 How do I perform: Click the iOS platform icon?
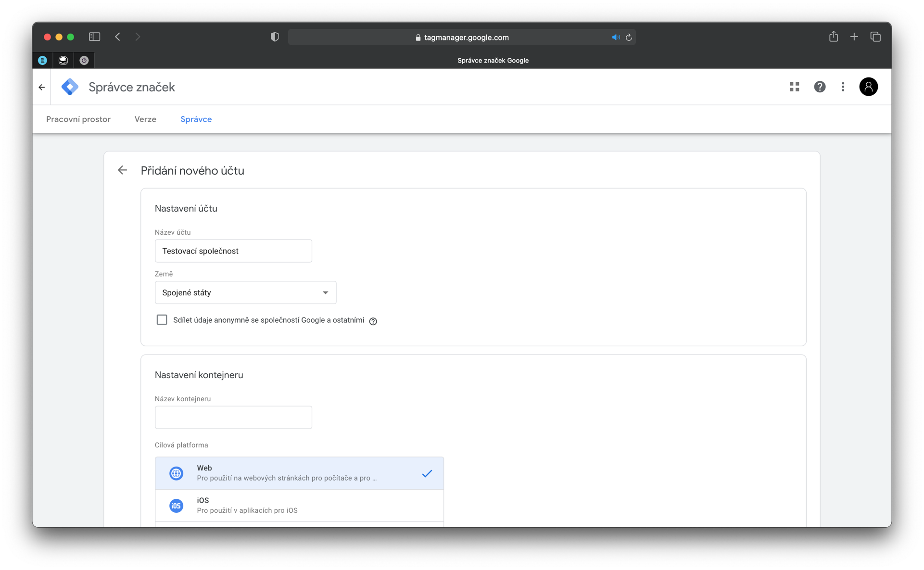177,506
